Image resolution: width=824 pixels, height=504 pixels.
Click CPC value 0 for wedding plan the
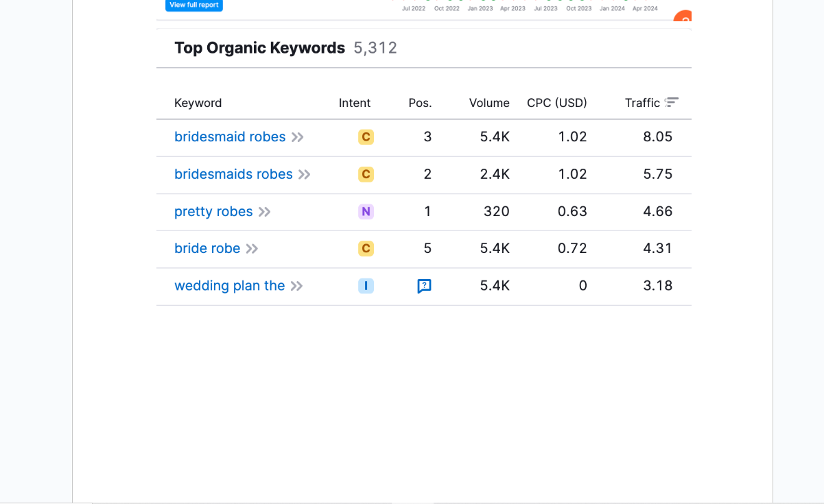tap(583, 285)
